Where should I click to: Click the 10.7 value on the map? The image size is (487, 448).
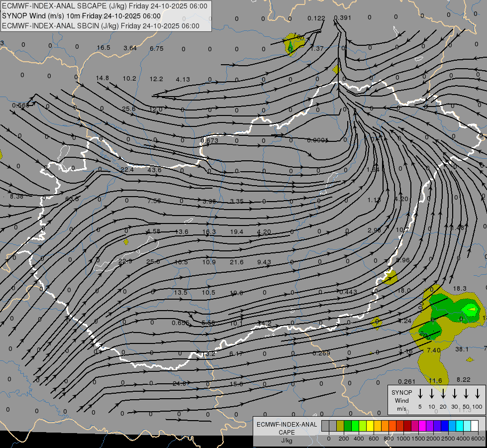coord(402,230)
